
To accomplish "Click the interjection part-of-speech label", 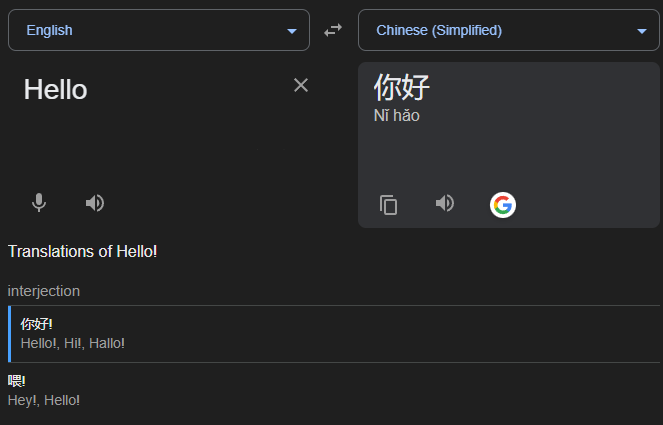I will point(44,291).
